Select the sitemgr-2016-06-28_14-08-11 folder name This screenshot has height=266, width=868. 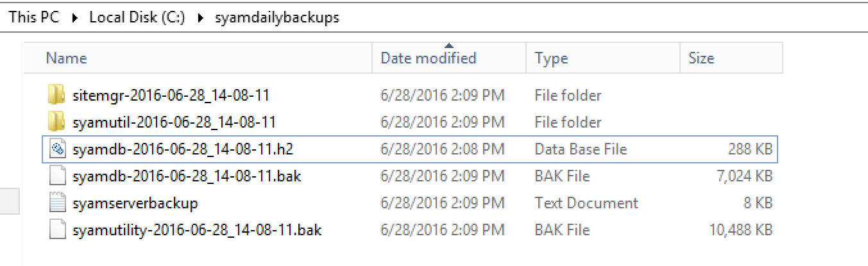pyautogui.click(x=171, y=96)
